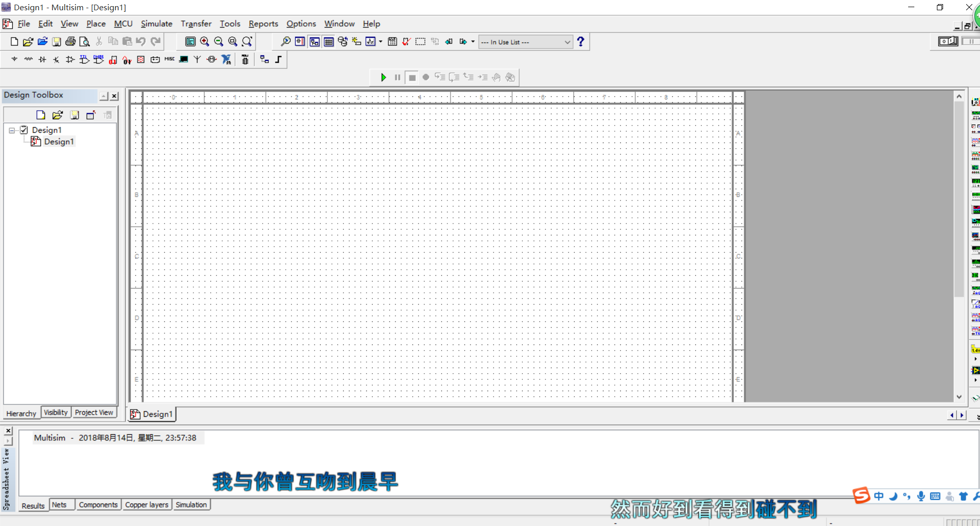The image size is (980, 526).
Task: Open the Simulate menu
Action: [x=156, y=24]
